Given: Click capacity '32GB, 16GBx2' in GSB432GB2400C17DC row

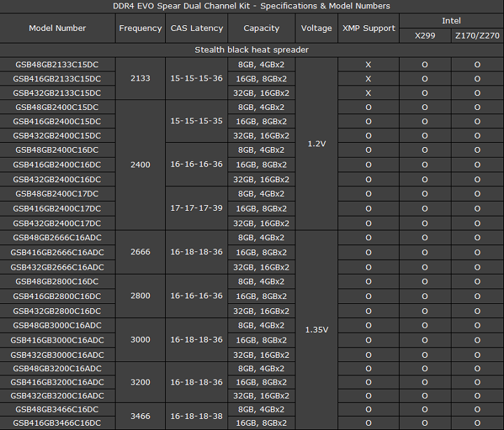Looking at the screenshot, I should tap(261, 223).
